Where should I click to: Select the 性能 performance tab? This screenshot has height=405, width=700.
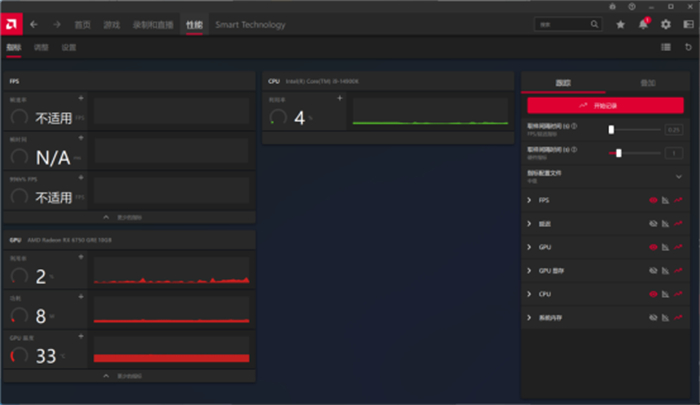[194, 25]
